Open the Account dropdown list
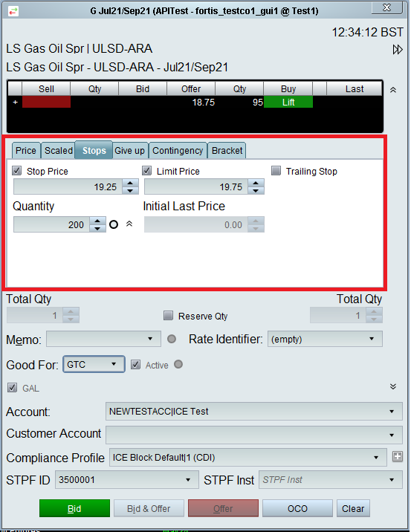Screen dimensions: 411x532 point(254,411)
